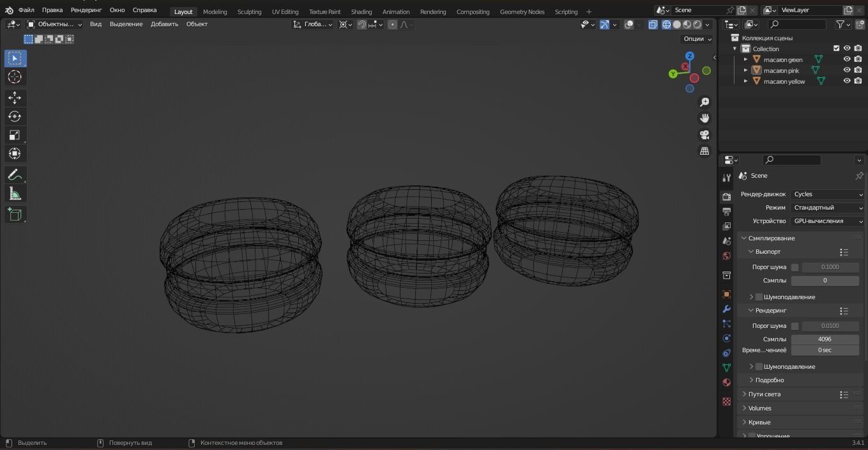The image size is (868, 450).
Task: Open the Рендеринг menu
Action: pyautogui.click(x=86, y=10)
